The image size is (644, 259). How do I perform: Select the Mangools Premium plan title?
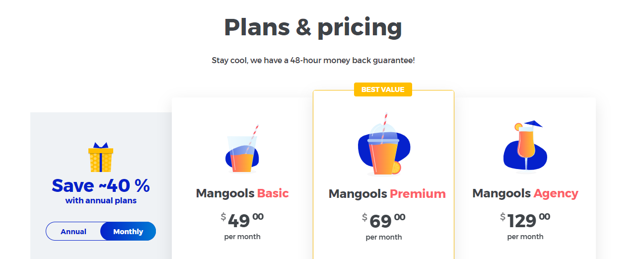(387, 193)
